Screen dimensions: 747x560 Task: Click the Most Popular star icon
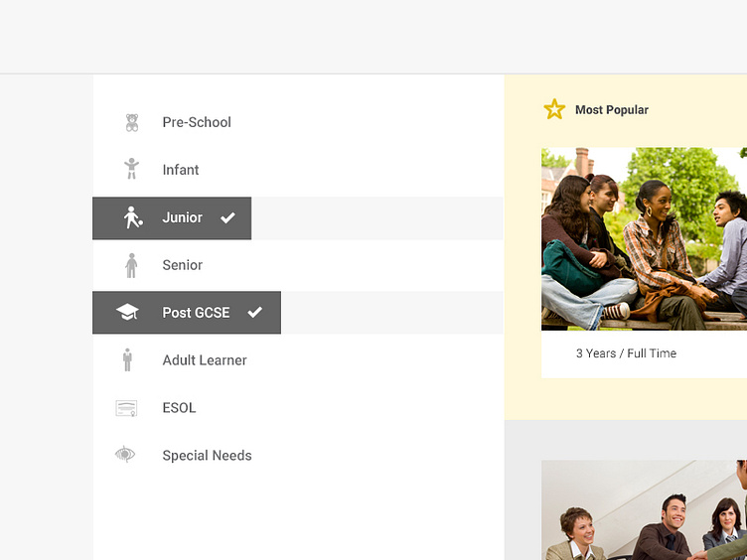pos(554,109)
